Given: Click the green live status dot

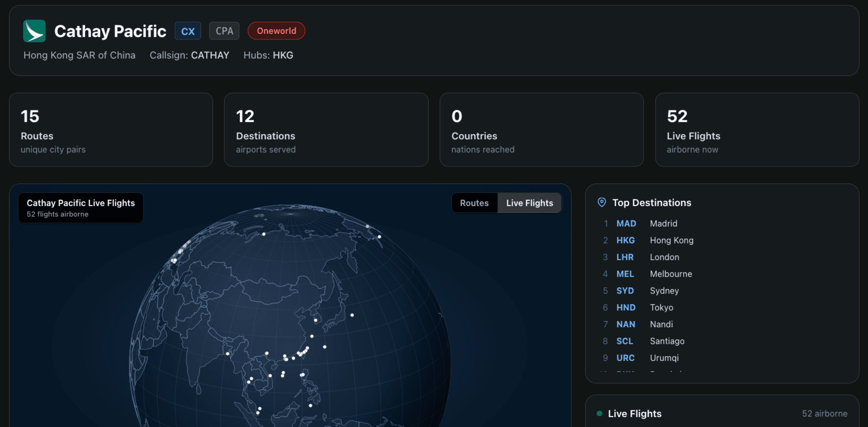Looking at the screenshot, I should pyautogui.click(x=599, y=413).
